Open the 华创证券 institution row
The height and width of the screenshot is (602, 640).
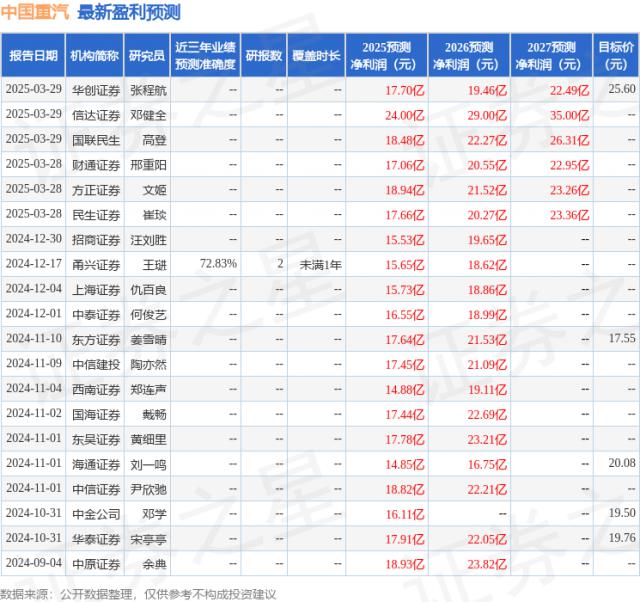[x=96, y=89]
